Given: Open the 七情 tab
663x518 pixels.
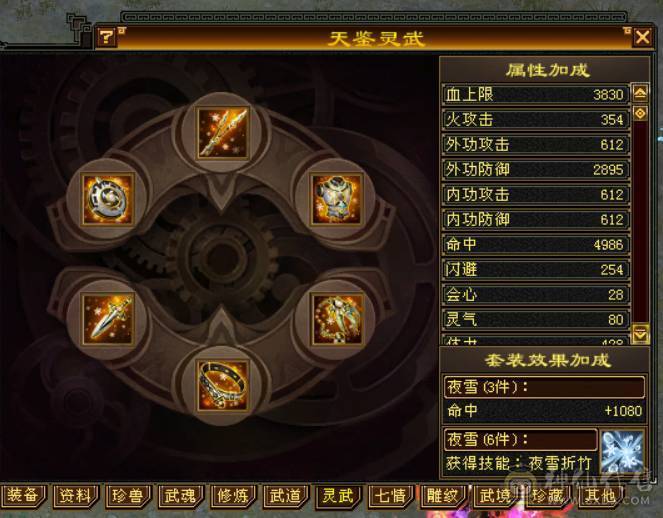Looking at the screenshot, I should pyautogui.click(x=391, y=495).
